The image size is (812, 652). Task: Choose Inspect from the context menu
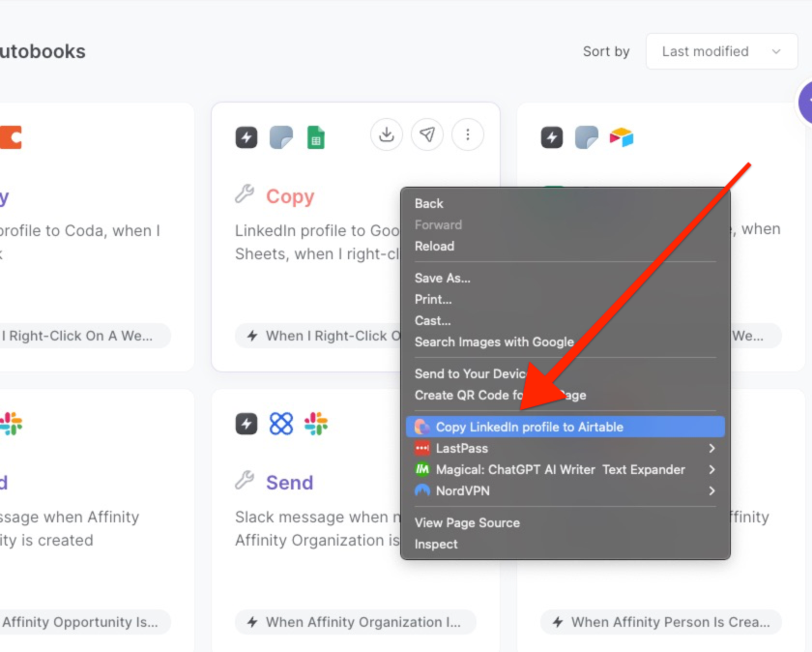[x=435, y=544]
